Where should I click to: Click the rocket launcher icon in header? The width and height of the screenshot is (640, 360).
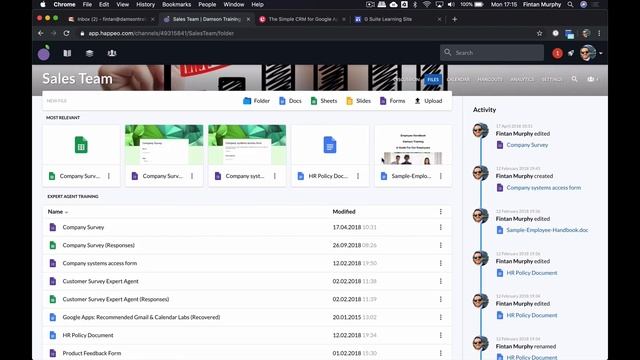coord(571,53)
